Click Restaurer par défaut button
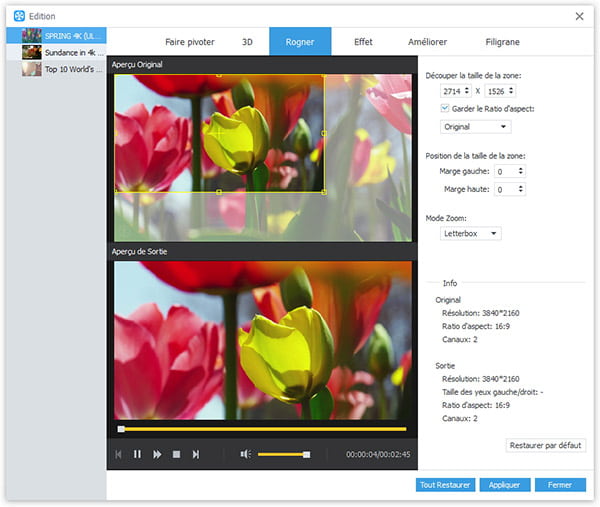 546,445
